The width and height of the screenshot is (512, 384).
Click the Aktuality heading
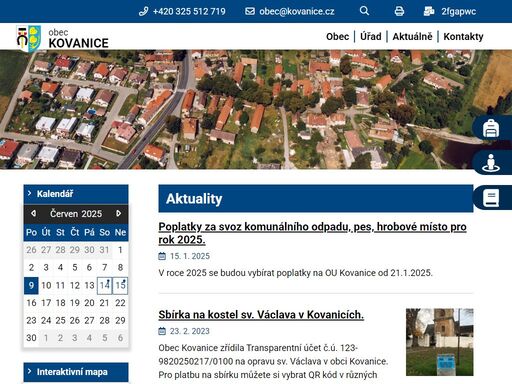194,199
